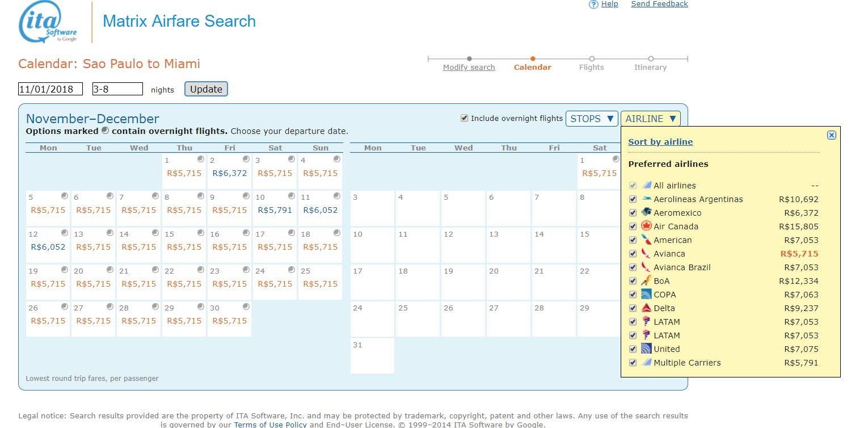Click Preferred airlines heading
The image size is (868, 428).
668,164
